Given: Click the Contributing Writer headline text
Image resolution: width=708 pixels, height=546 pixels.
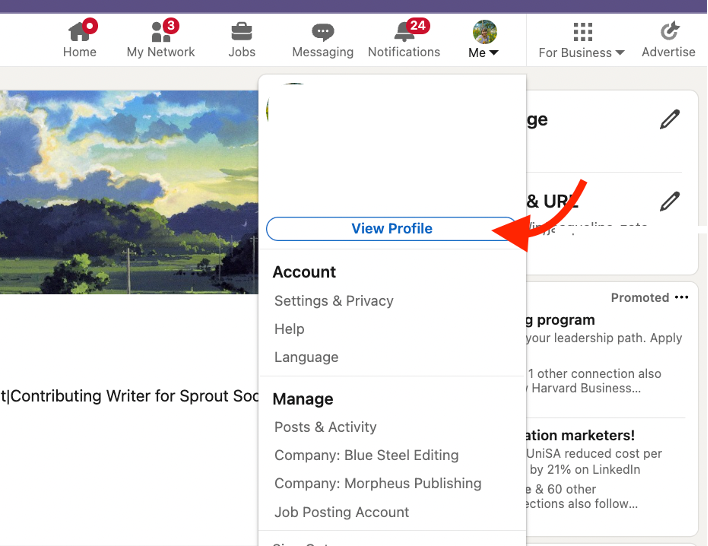Looking at the screenshot, I should pos(129,396).
